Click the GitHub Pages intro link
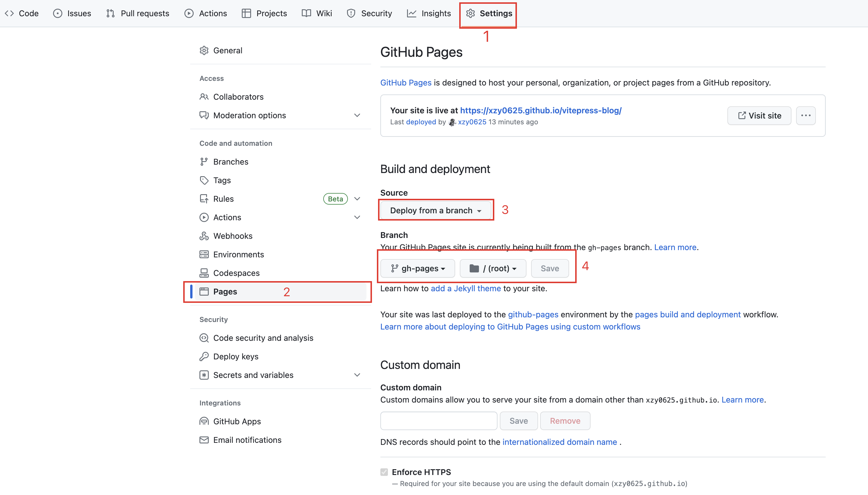868x495 pixels. pos(406,83)
